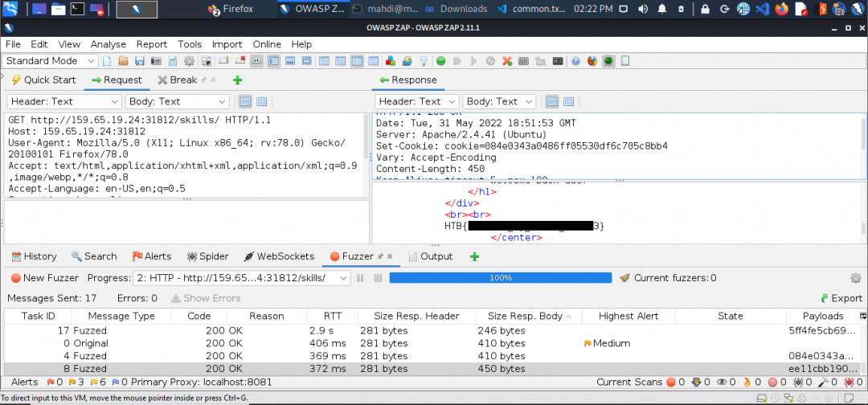Select the row with Task ID 17
868x405 pixels.
(x=434, y=331)
